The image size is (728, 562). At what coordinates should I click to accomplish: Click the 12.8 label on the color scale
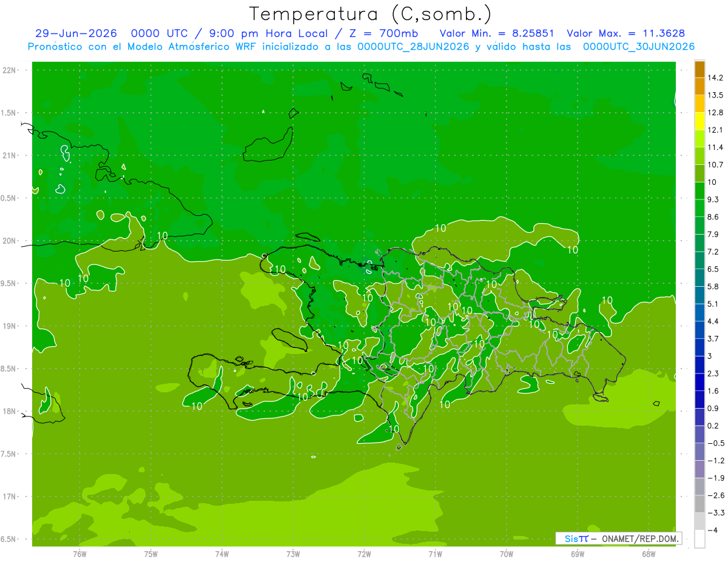(x=716, y=113)
